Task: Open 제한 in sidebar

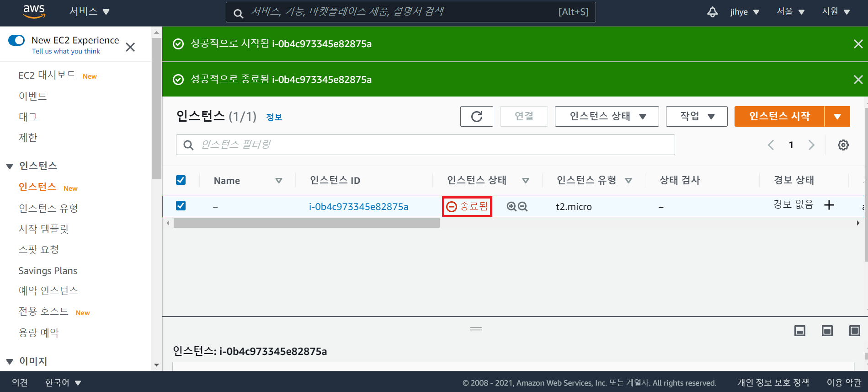Action: pos(28,137)
